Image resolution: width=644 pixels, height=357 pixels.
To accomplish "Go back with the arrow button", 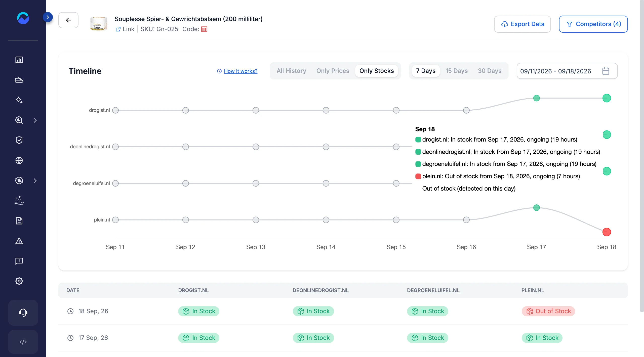I will pos(68,20).
